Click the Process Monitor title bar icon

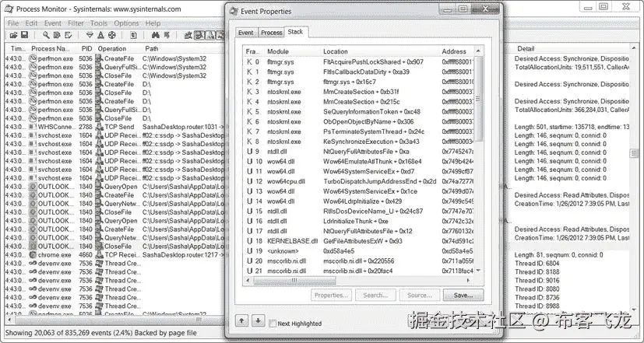(x=9, y=9)
